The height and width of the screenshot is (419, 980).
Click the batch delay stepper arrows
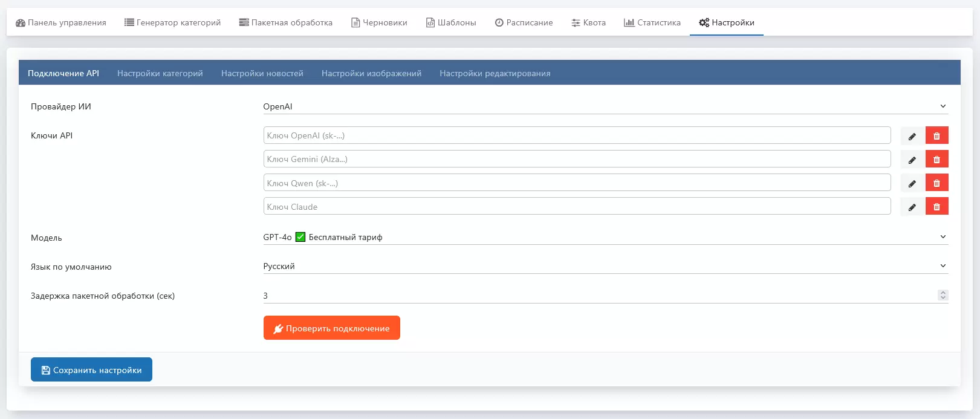tap(943, 295)
